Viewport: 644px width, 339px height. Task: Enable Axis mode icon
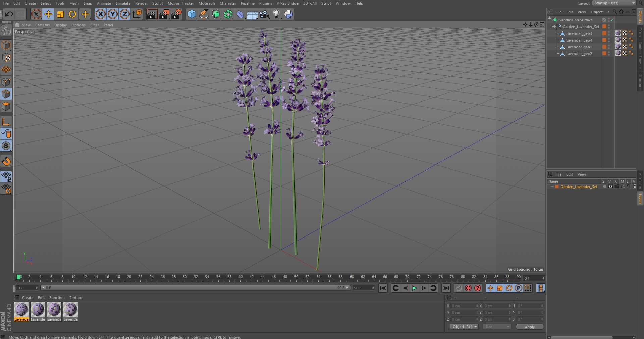tap(6, 121)
